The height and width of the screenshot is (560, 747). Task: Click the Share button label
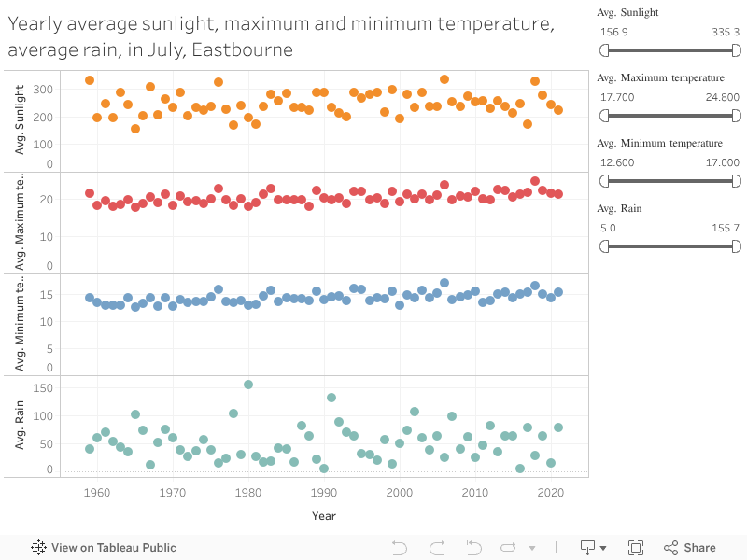click(700, 548)
